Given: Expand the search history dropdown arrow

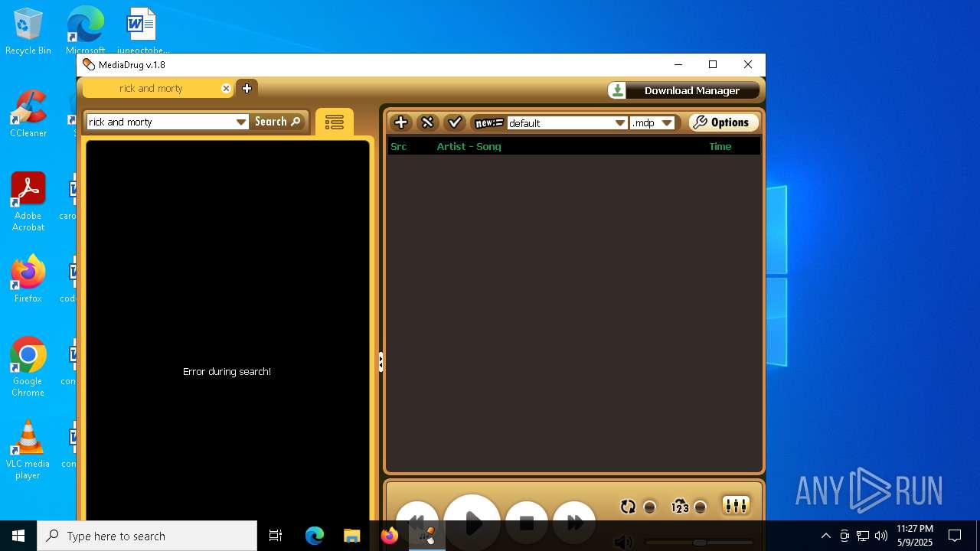Looking at the screenshot, I should point(241,122).
